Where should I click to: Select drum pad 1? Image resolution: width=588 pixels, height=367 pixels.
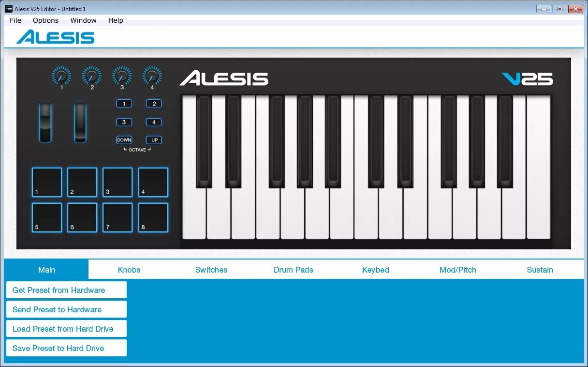pyautogui.click(x=47, y=182)
